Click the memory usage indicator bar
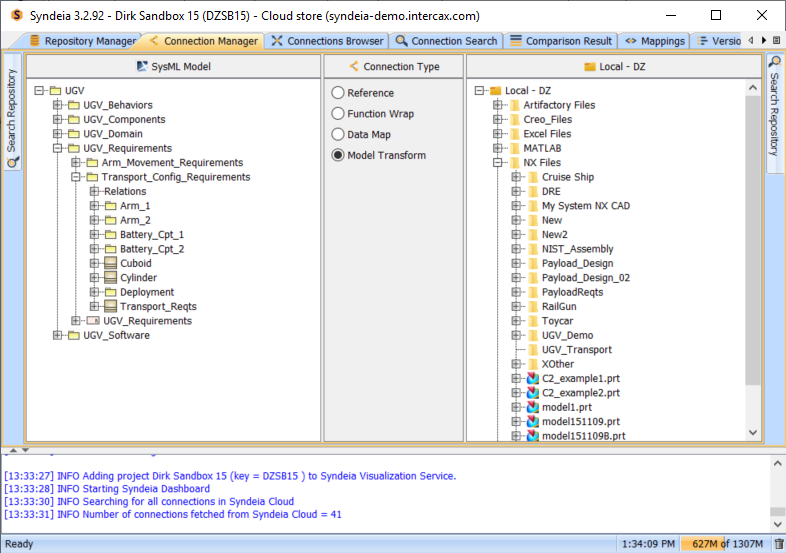The width and height of the screenshot is (786, 553). [x=727, y=544]
